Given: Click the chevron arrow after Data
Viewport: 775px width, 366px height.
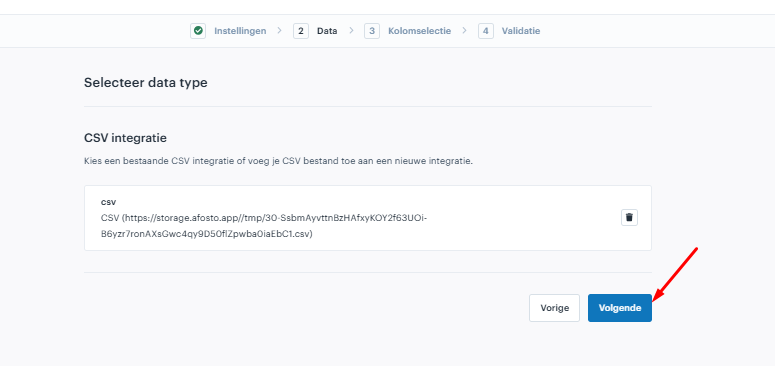Looking at the screenshot, I should (351, 31).
